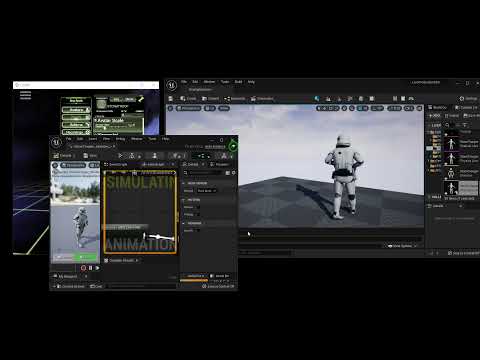Open Lit view mode dropdown in main viewport
The width and height of the screenshot is (480, 360).
[x=210, y=108]
